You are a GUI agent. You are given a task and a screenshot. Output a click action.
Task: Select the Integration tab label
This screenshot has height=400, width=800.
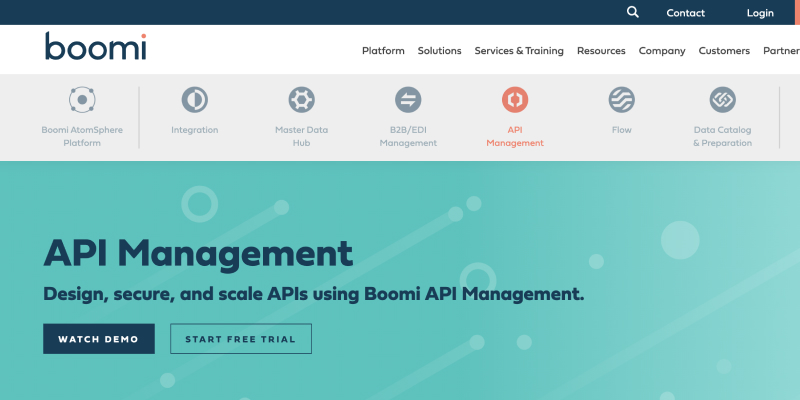click(195, 130)
